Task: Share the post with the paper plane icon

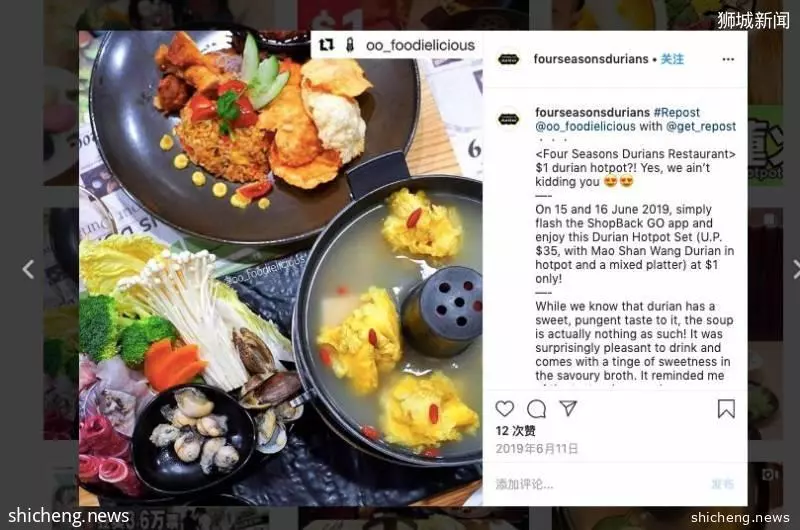Action: pos(568,408)
